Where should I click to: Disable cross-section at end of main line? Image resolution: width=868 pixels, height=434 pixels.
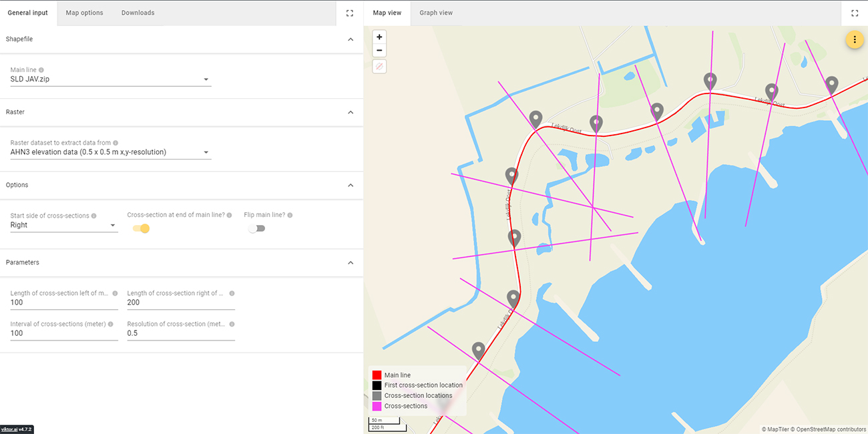pos(140,228)
